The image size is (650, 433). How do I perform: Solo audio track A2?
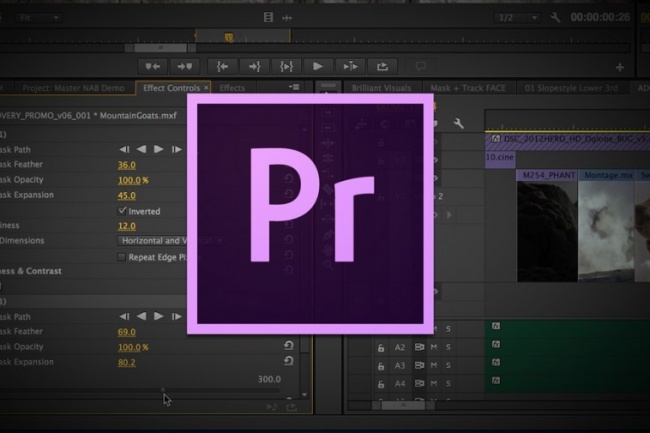[x=448, y=347]
